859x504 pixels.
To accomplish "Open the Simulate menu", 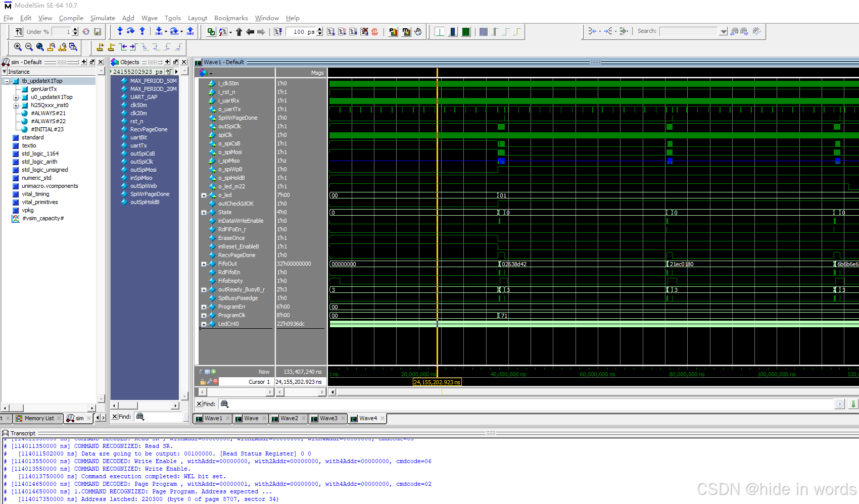I will click(x=103, y=18).
